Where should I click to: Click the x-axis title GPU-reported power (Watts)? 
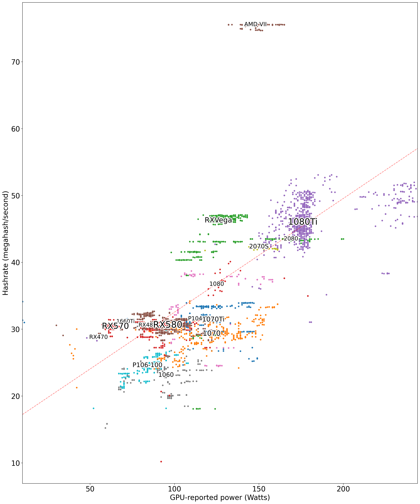(220, 497)
